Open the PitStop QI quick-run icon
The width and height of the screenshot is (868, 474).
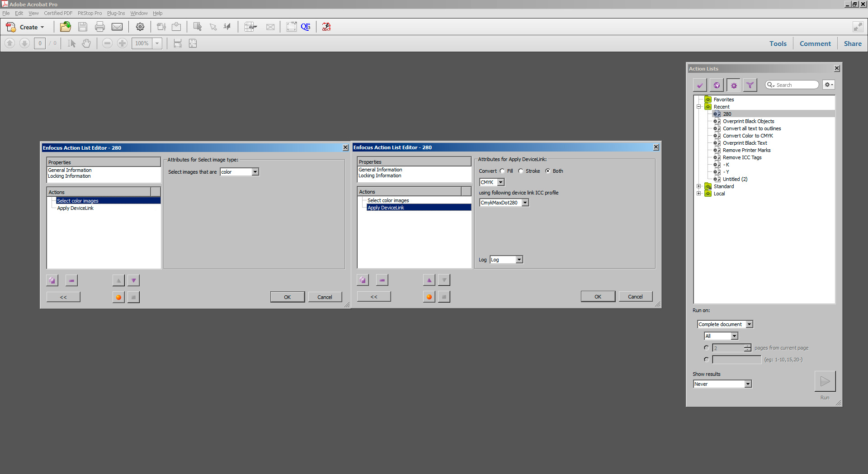[x=306, y=27]
